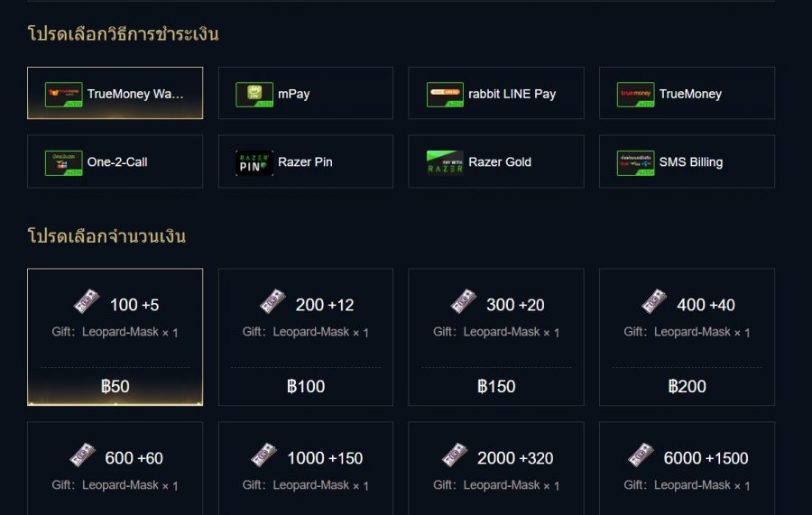Viewport: 812px width, 515px height.
Task: Pick the 2000 +320 ticket package
Action: coord(496,469)
